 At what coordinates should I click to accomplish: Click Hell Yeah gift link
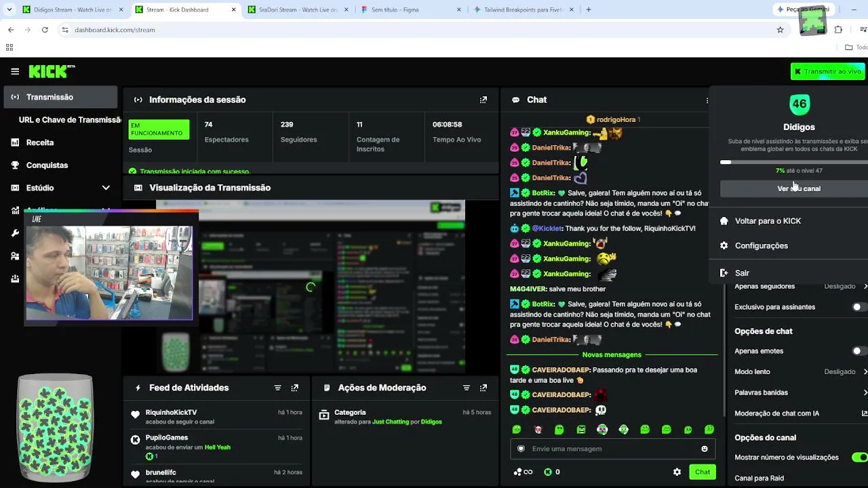[218, 447]
